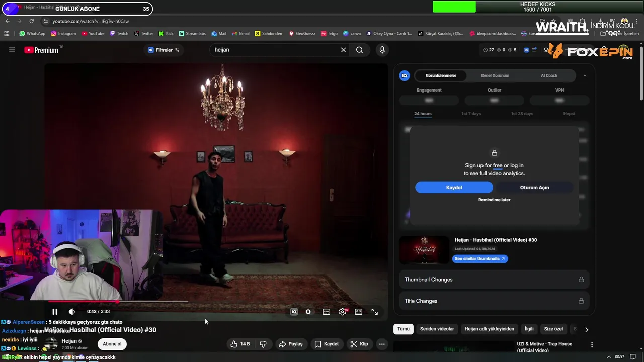
Task: Open Gmail bookmark
Action: click(x=240, y=34)
